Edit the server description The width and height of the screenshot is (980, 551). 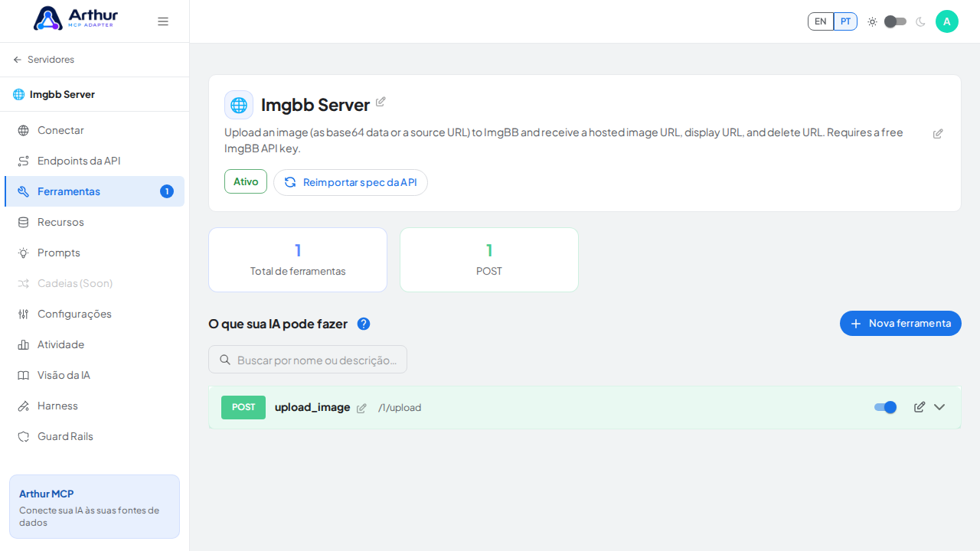tap(938, 133)
